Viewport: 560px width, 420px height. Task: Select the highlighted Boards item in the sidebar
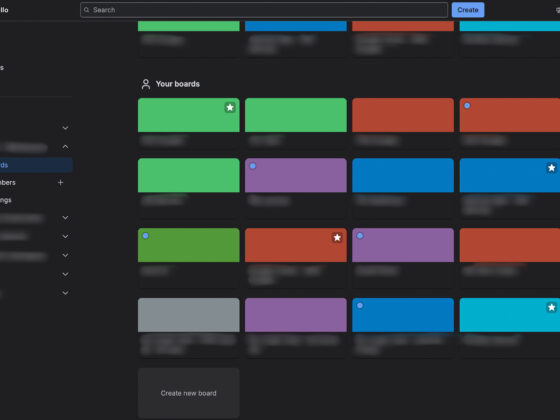click(36, 165)
